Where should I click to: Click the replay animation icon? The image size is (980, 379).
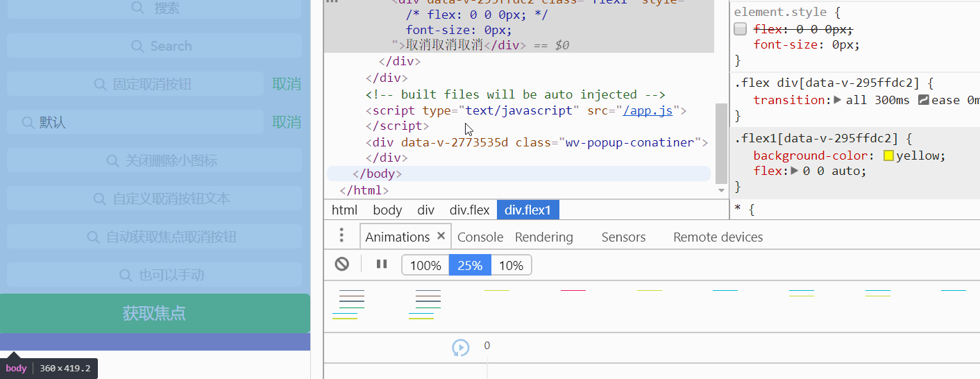pos(461,348)
